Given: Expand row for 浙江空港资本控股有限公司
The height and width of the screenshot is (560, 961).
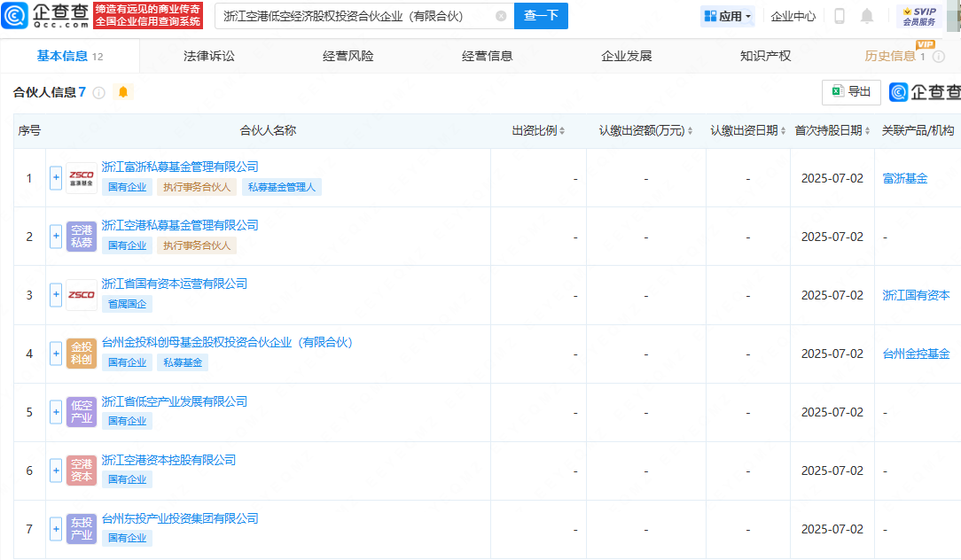Looking at the screenshot, I should (x=56, y=471).
